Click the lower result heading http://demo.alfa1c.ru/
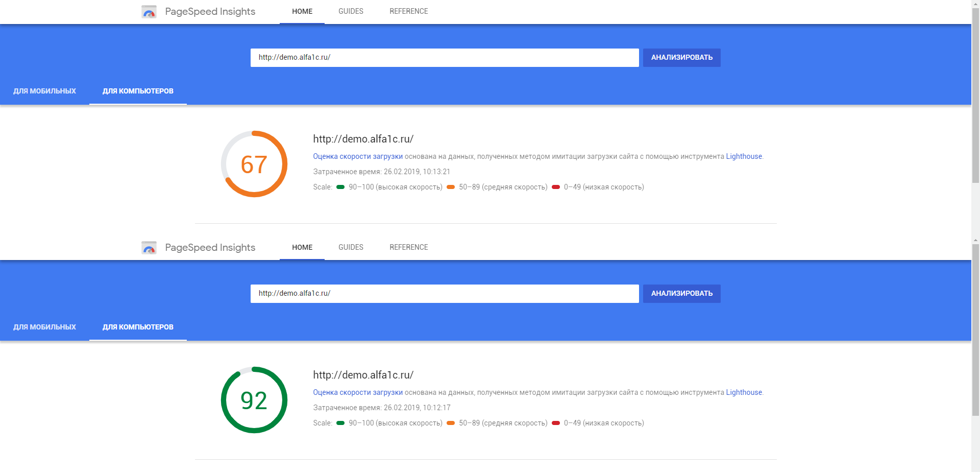 click(x=363, y=375)
